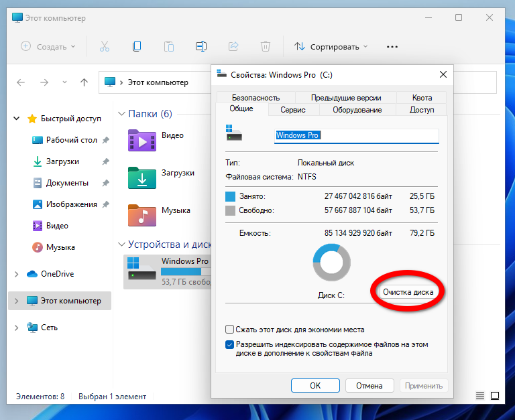Screen dimensions: 515x420
Task: Click the blue Занято color square
Action: [230, 196]
